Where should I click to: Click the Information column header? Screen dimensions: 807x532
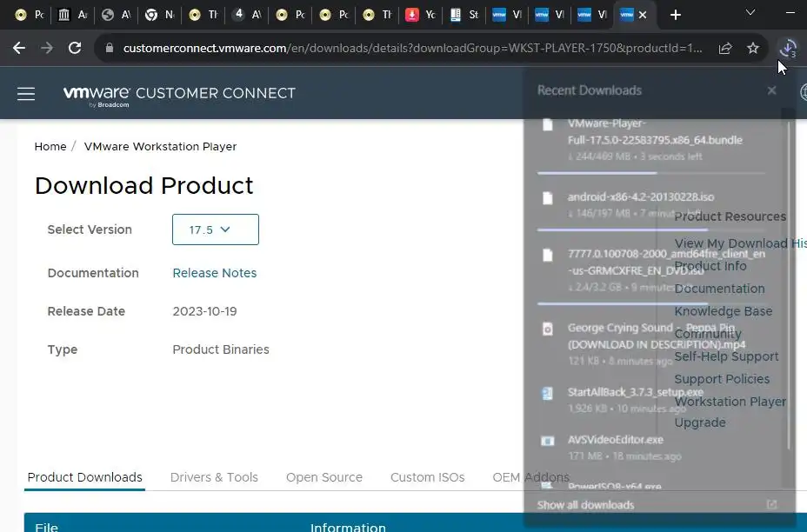(348, 527)
